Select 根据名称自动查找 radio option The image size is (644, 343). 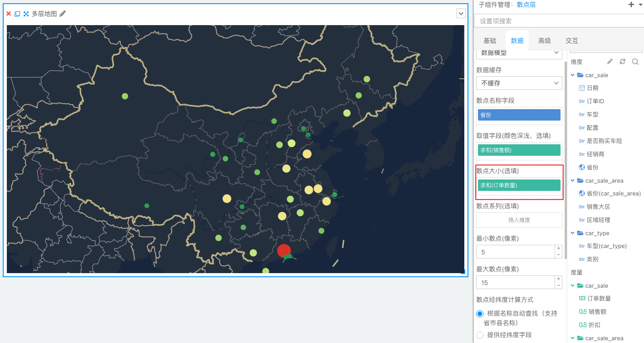(x=480, y=314)
